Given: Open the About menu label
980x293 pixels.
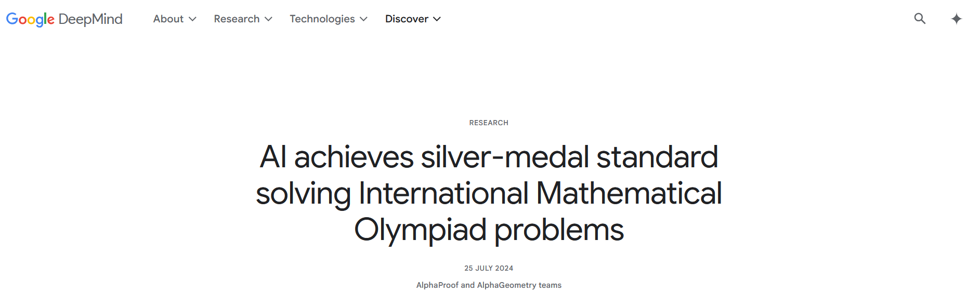Looking at the screenshot, I should [168, 19].
